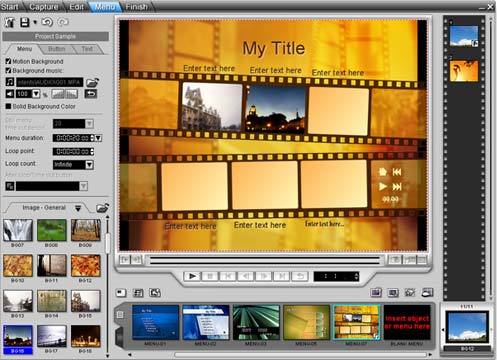Click the go-to-end button in navigation controls
This screenshot has height=360, width=497.
click(x=282, y=276)
